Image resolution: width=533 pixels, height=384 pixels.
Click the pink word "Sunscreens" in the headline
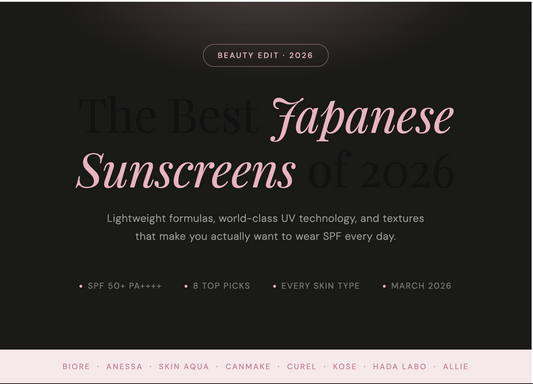186,171
